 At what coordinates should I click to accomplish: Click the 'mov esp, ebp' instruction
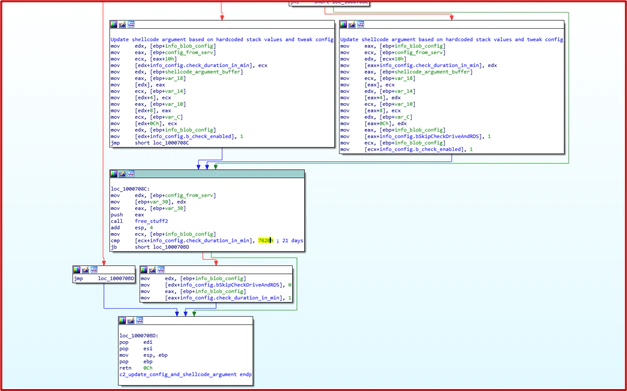144,355
